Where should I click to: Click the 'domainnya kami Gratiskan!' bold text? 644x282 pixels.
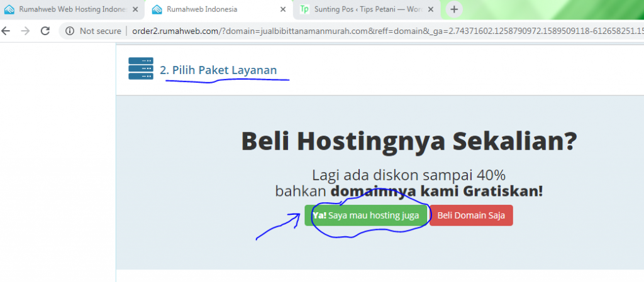click(437, 191)
